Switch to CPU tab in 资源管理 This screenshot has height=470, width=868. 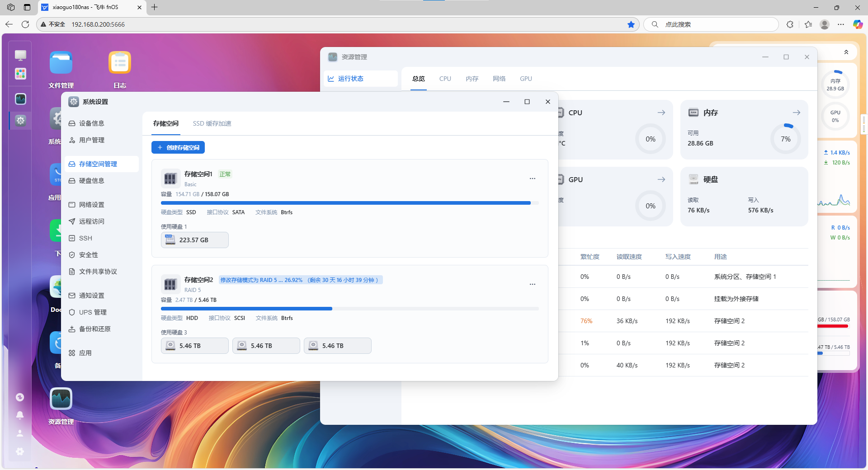(x=445, y=79)
